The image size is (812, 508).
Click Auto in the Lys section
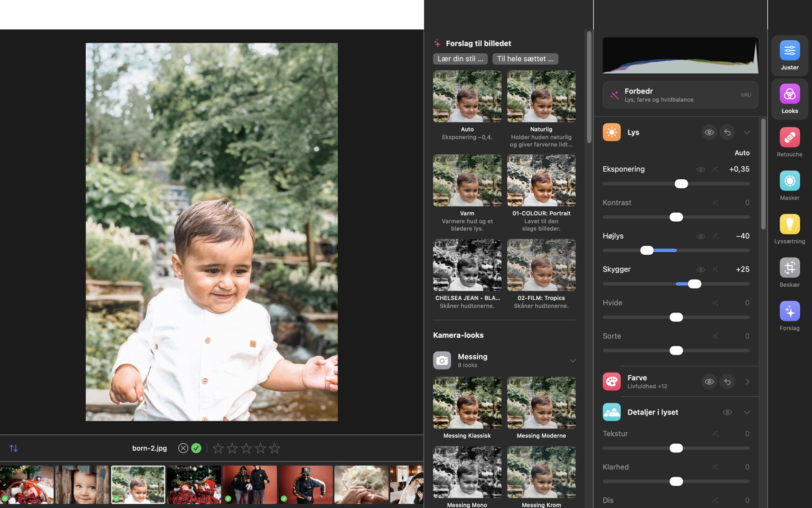tap(742, 153)
